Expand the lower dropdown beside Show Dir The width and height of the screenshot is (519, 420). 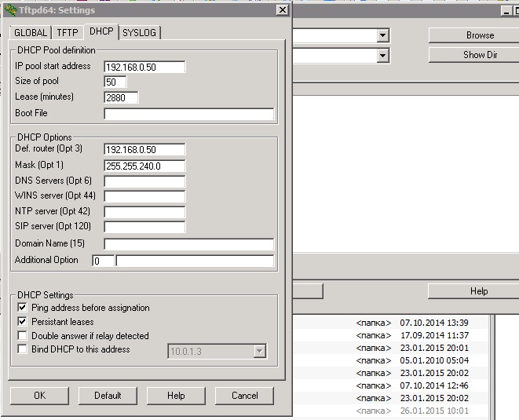point(383,55)
